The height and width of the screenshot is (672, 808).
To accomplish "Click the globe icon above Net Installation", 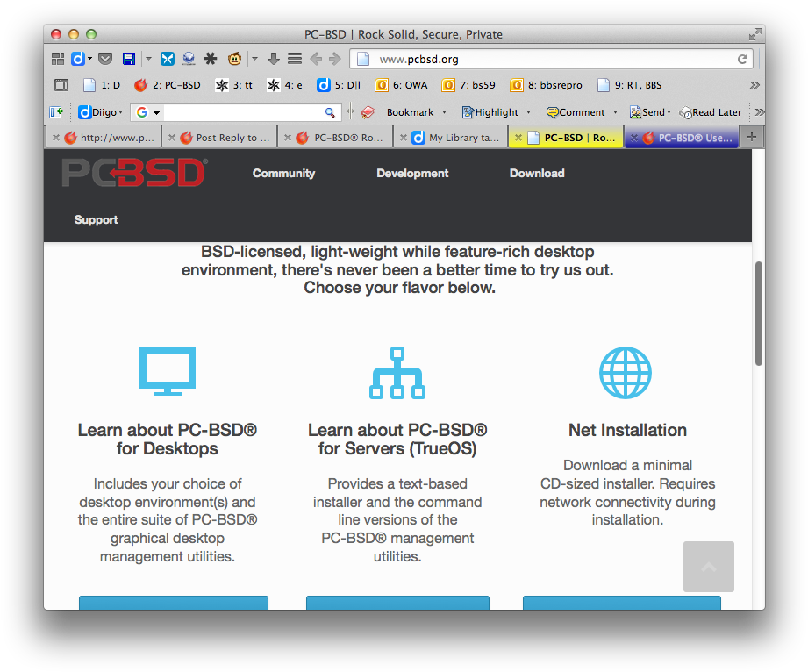I will [625, 373].
